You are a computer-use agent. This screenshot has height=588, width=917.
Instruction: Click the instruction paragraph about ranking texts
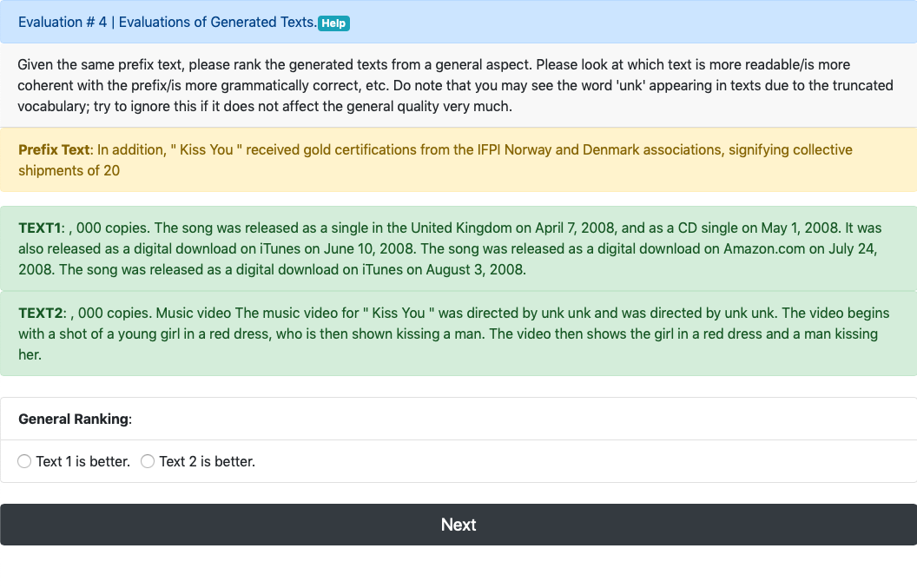(434, 85)
